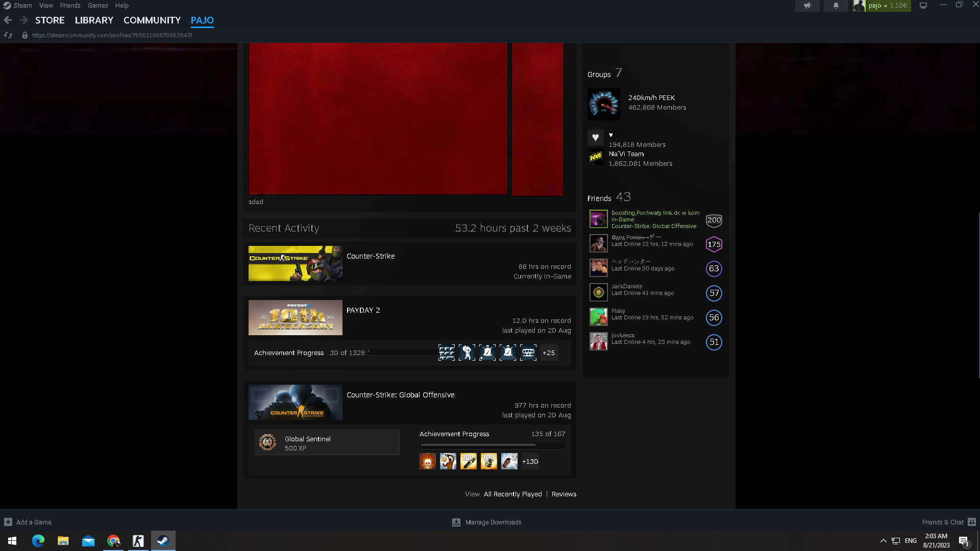Click the Global Sentinel badge icon
This screenshot has width=980, height=551.
(267, 442)
